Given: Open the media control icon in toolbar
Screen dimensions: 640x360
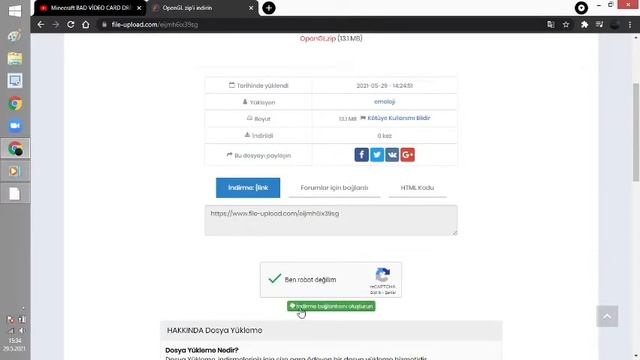Looking at the screenshot, I should tap(599, 24).
